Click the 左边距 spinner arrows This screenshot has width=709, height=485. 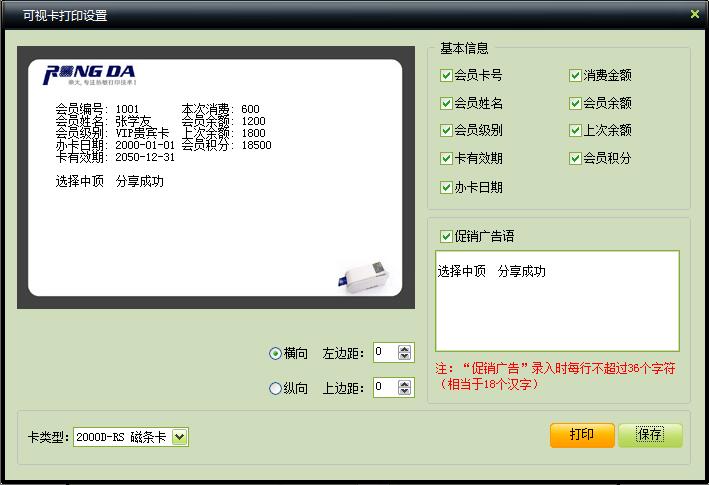click(x=404, y=352)
